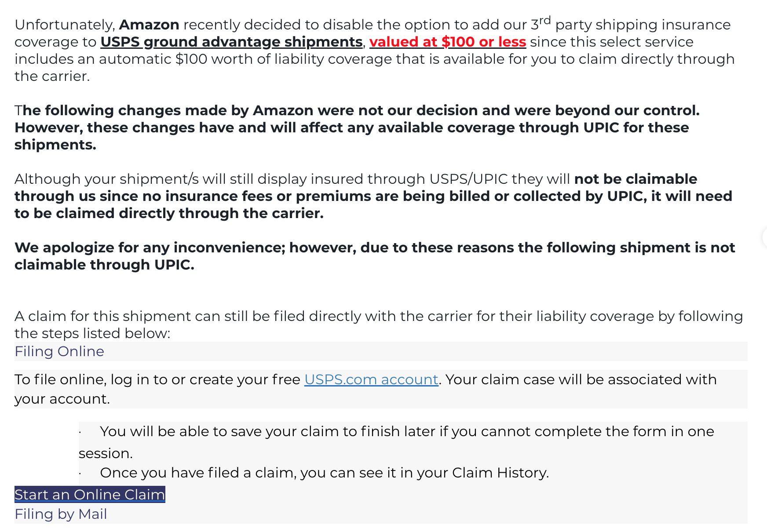Click the bullet about saving your claim later
Viewport: 767px width, 532px height.
(396, 442)
